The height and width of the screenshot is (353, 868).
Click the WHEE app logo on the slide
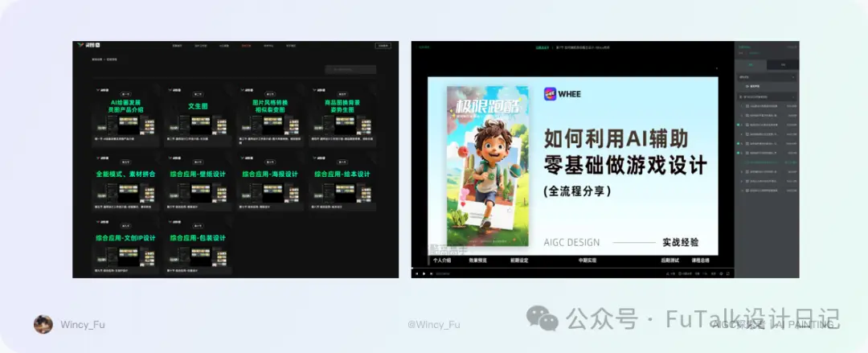point(551,93)
